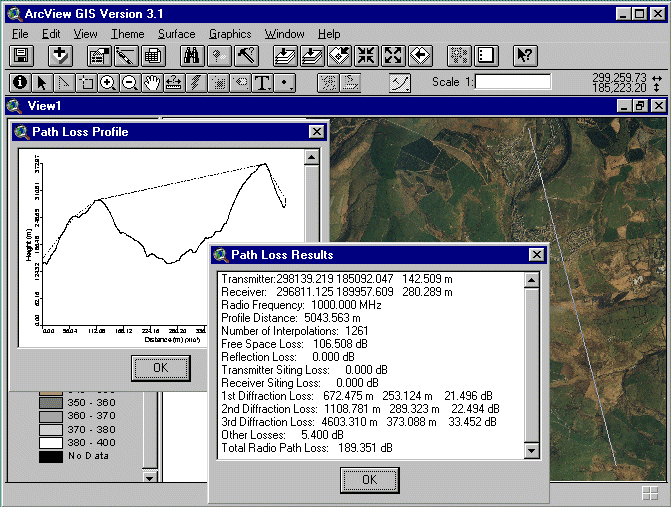
Task: Select the Identify tool
Action: click(19, 83)
